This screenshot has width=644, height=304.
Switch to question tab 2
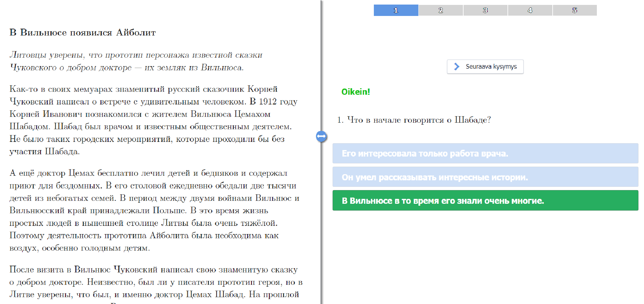[440, 10]
